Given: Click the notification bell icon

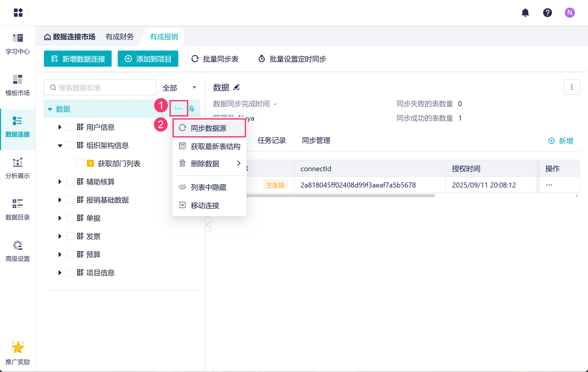Looking at the screenshot, I should tap(525, 12).
